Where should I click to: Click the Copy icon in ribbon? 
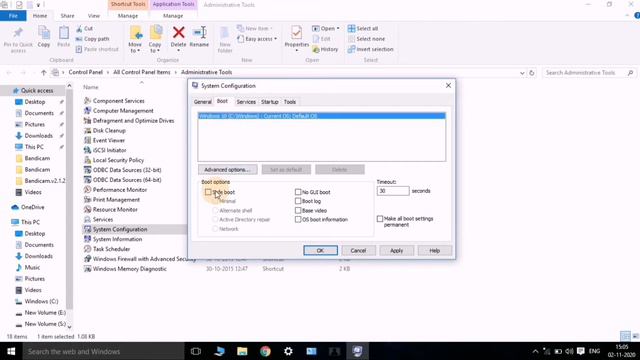point(44,33)
